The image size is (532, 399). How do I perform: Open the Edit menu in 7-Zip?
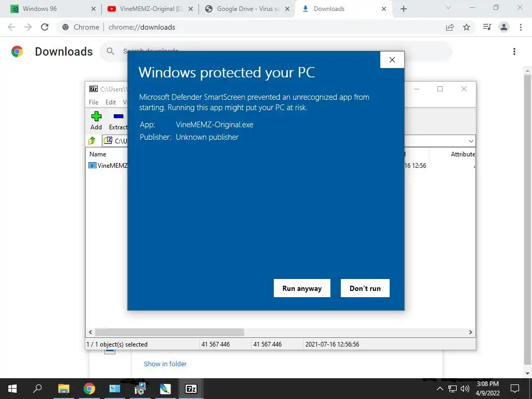(110, 102)
